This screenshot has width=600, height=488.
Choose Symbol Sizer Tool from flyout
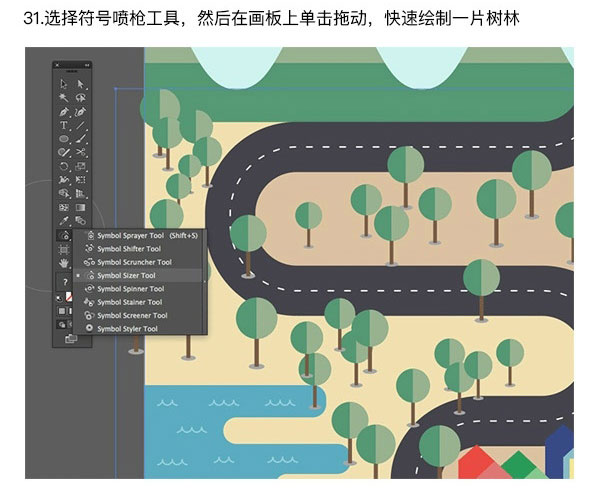(x=140, y=276)
